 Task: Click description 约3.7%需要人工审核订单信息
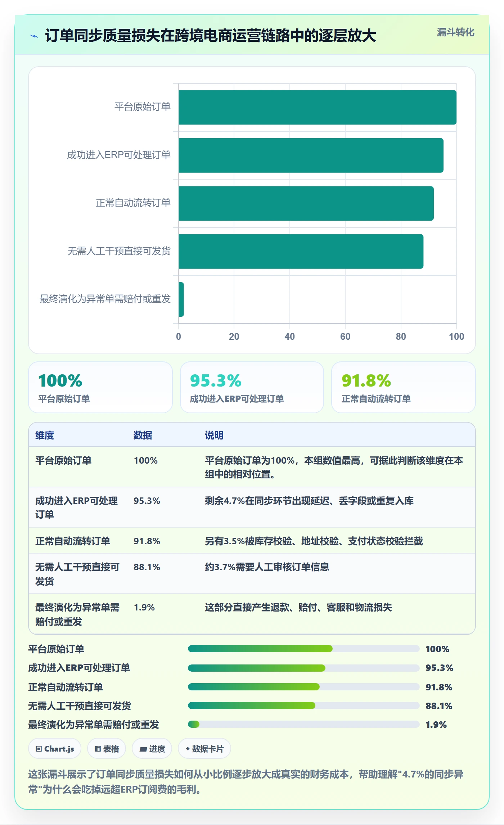click(x=267, y=567)
